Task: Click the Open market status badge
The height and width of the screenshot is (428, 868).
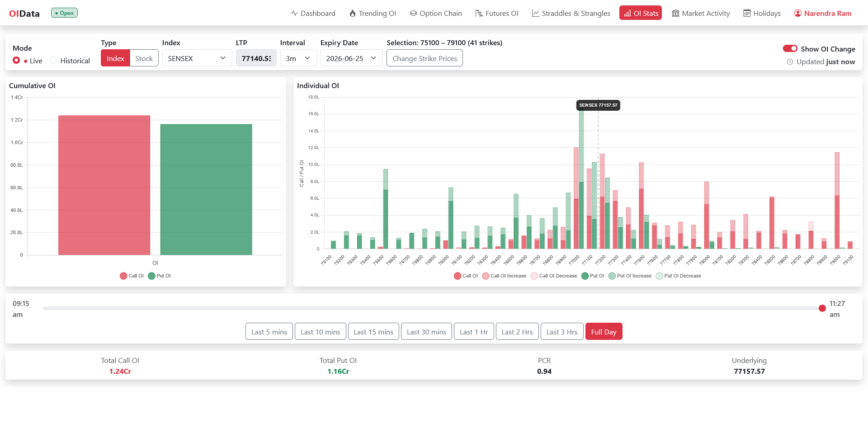Action: pyautogui.click(x=64, y=13)
